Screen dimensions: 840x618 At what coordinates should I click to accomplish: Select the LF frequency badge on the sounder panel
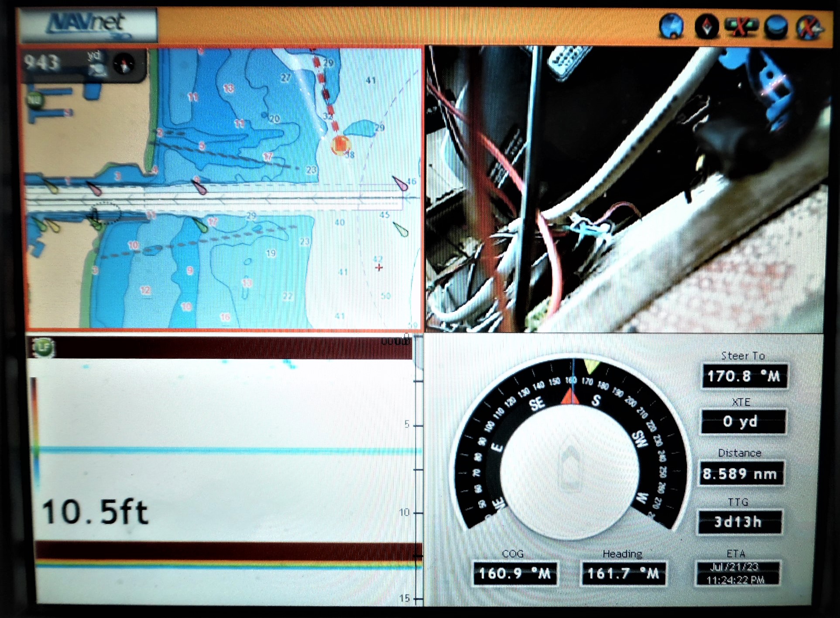coord(43,348)
